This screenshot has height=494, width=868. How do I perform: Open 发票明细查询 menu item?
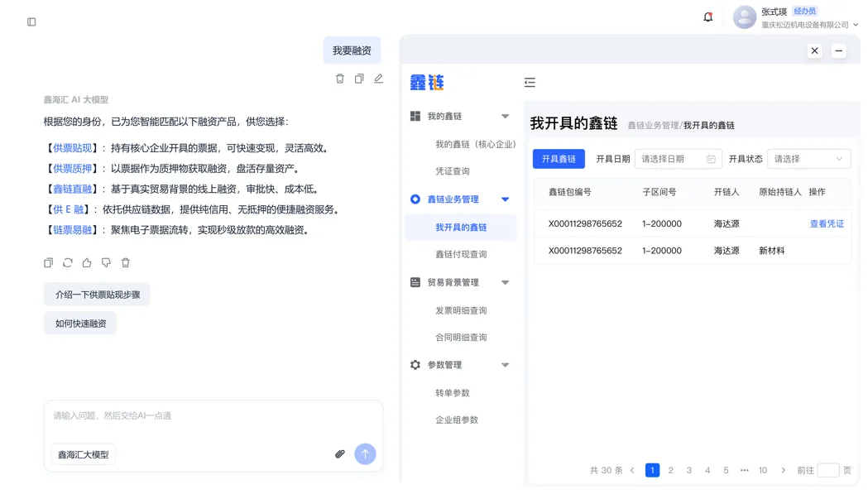click(x=461, y=311)
